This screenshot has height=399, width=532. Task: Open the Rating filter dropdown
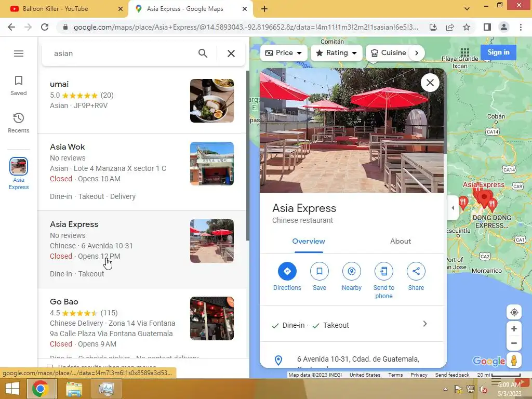(337, 53)
